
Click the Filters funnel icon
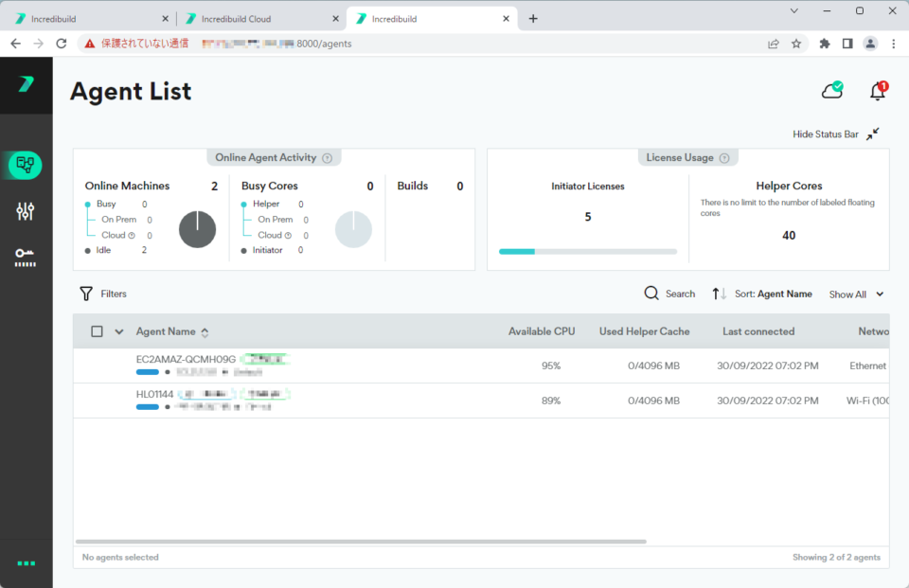pyautogui.click(x=86, y=294)
